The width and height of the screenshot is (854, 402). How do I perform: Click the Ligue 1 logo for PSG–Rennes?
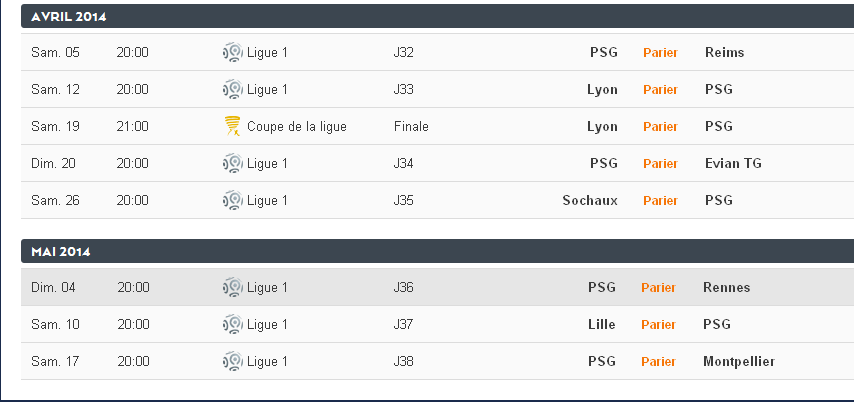[232, 287]
